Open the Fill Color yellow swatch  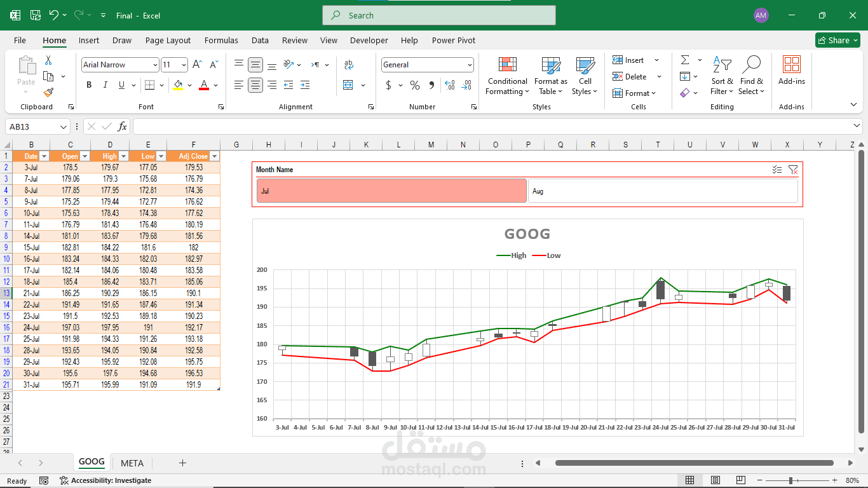pyautogui.click(x=178, y=85)
